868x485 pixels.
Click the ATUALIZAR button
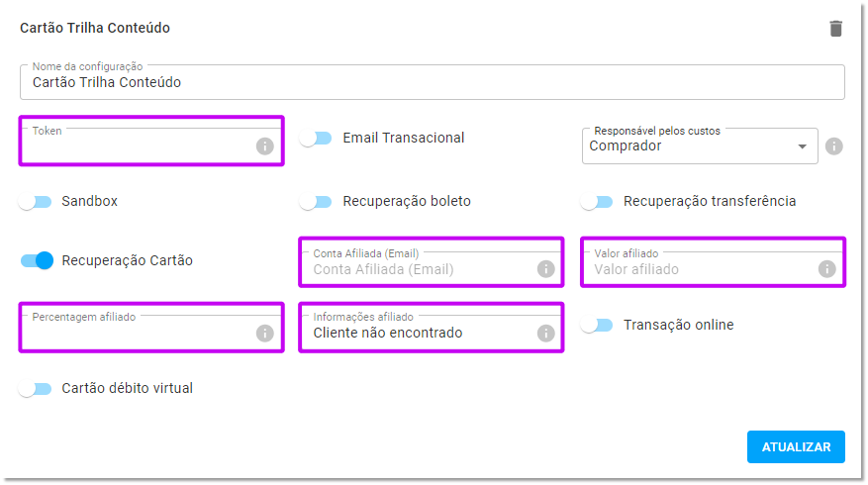point(796,446)
